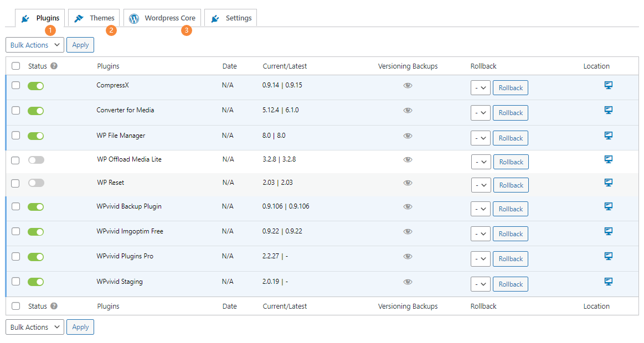Click the WordPress logo on Wordpress Core tab
The width and height of the screenshot is (644, 343).
[133, 18]
